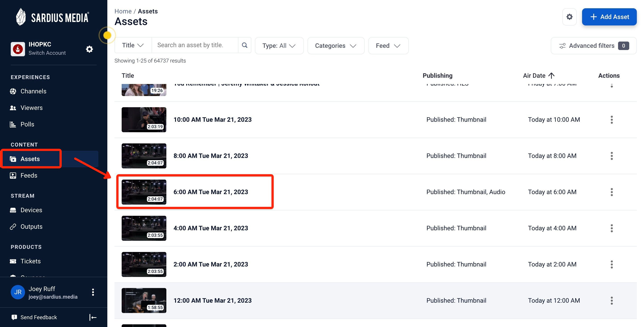The height and width of the screenshot is (327, 644).
Task: Open account settings gear next to IHOPKC
Action: (x=89, y=49)
